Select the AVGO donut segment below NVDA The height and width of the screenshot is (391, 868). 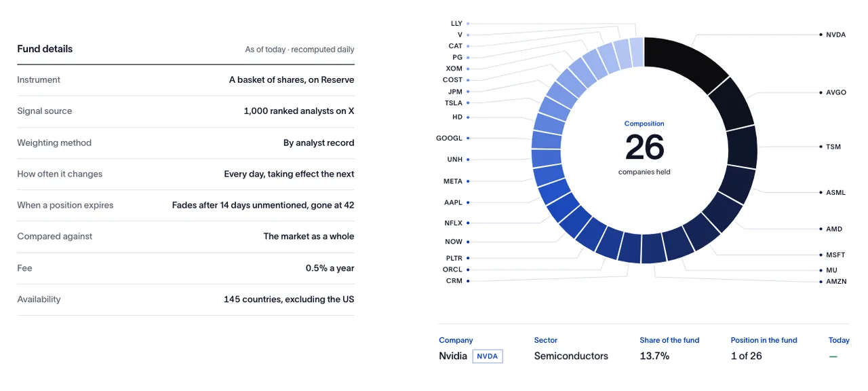click(734, 105)
